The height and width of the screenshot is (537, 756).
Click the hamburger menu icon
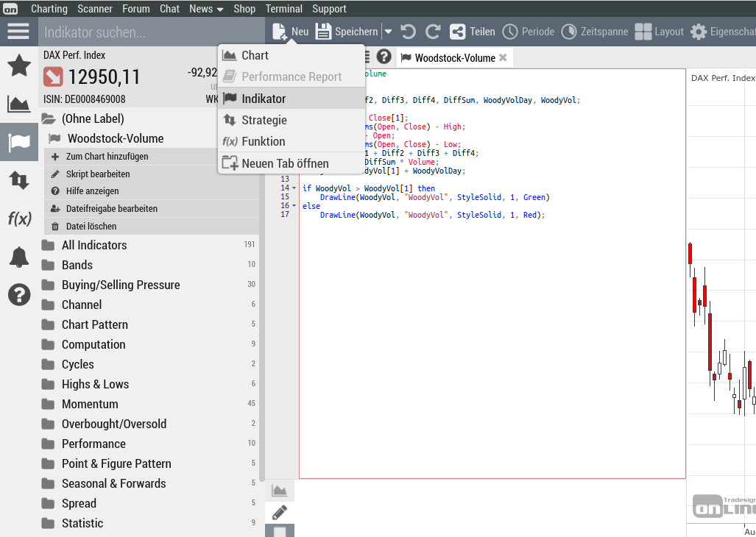18,31
